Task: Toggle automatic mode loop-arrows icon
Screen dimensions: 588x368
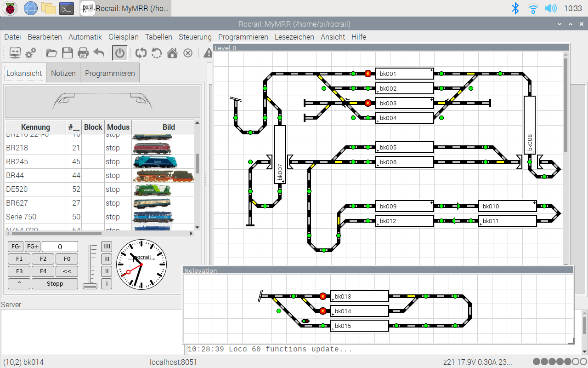Action: (x=141, y=53)
